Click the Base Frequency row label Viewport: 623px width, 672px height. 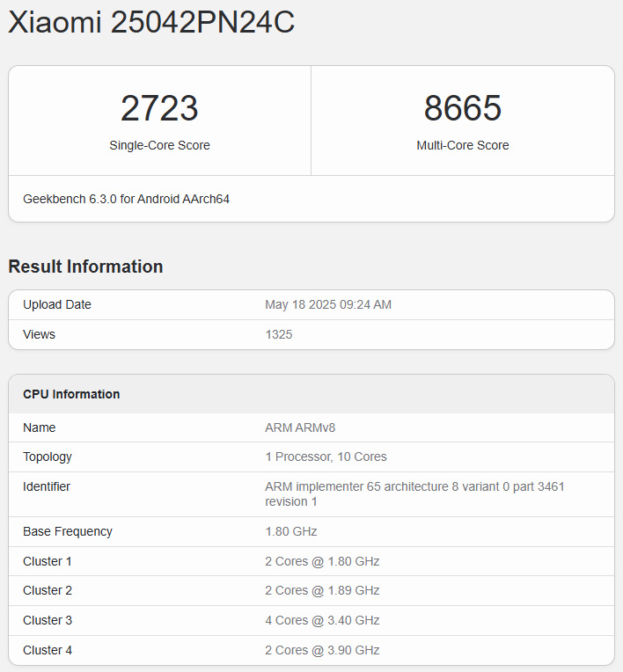point(68,531)
